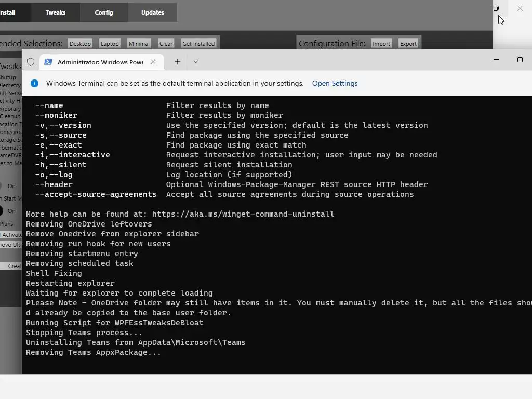Viewport: 532px width, 399px height.
Task: Click 'Removing Teams AppxPackage...' output line
Action: point(94,352)
